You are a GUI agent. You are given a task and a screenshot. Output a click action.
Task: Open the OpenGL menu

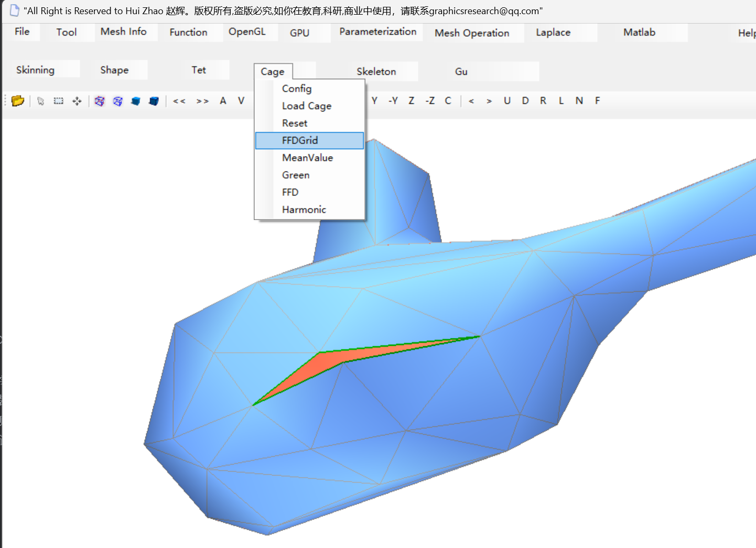[x=247, y=31]
